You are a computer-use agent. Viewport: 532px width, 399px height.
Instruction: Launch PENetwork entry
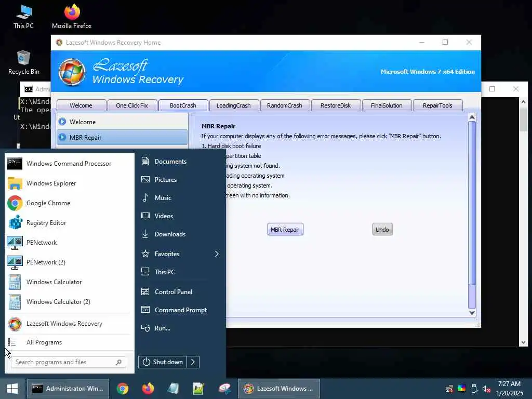coord(69,242)
